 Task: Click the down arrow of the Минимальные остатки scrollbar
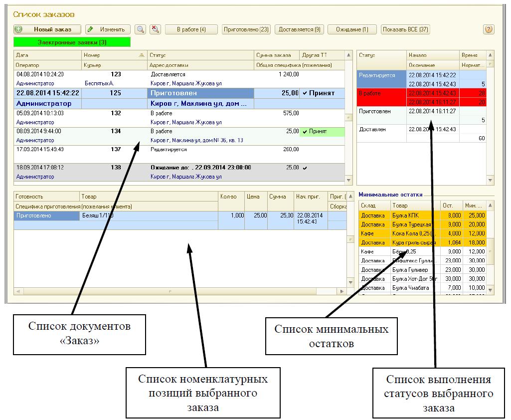490,290
